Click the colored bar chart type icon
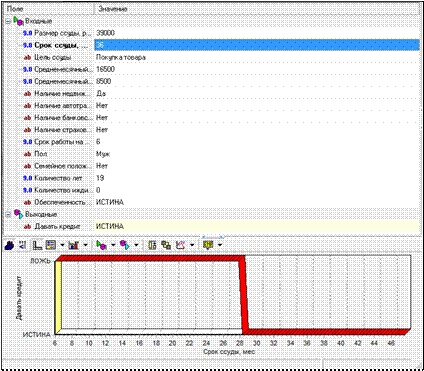This screenshot has height=371, width=424. pyautogui.click(x=73, y=245)
